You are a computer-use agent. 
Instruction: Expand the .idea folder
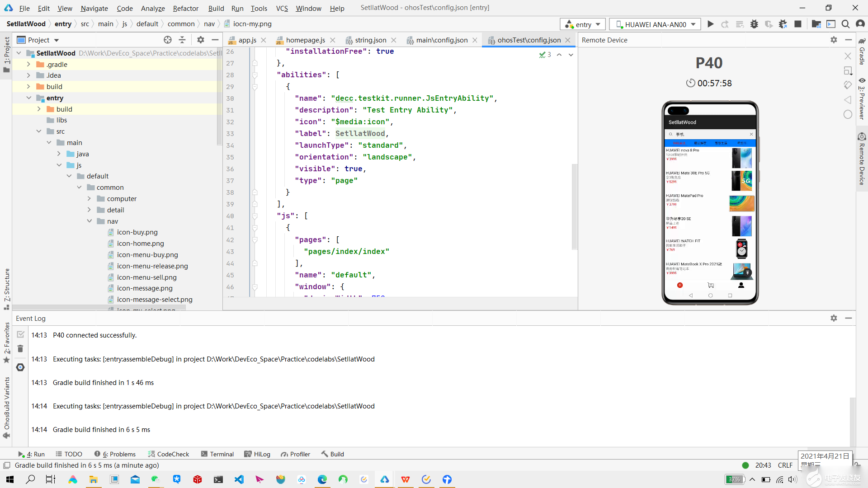tap(28, 75)
